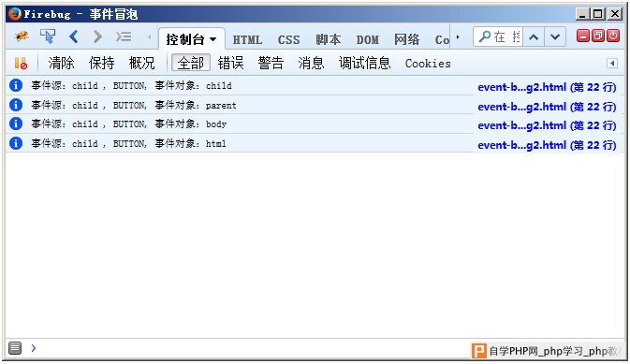Open the partially visible Co tab

(442, 40)
